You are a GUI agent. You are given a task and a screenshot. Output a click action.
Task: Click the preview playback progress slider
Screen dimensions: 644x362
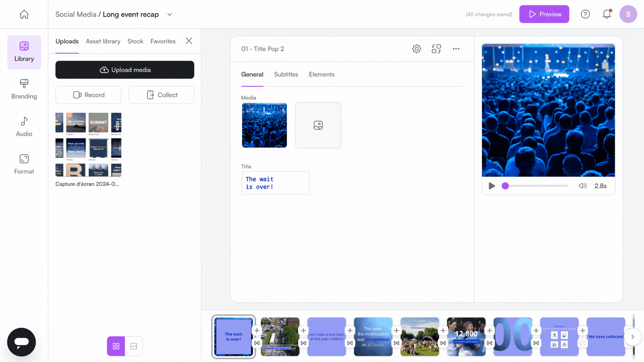(x=535, y=186)
